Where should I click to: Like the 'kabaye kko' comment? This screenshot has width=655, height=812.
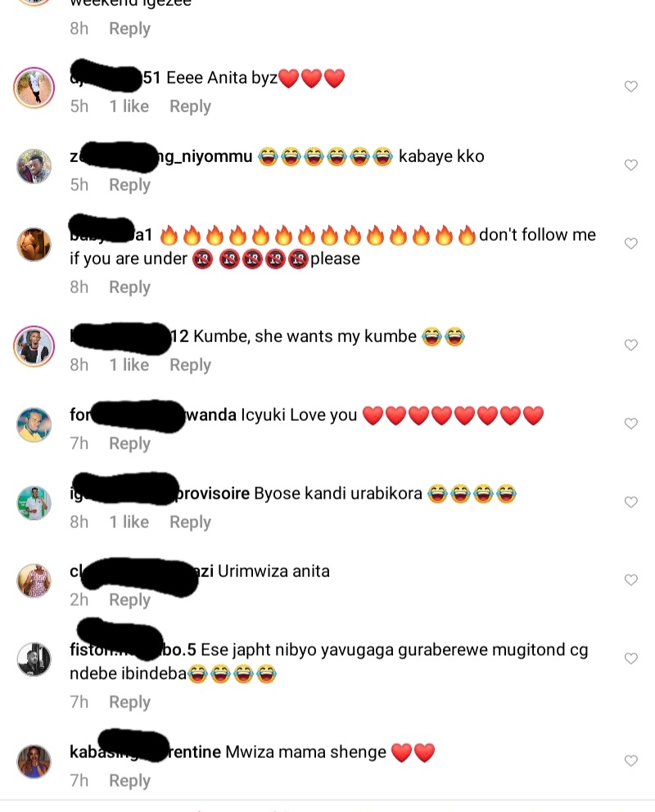pyautogui.click(x=630, y=165)
